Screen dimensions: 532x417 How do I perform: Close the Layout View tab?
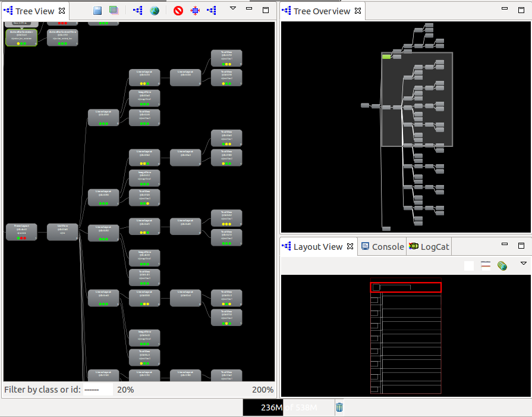tap(350, 246)
